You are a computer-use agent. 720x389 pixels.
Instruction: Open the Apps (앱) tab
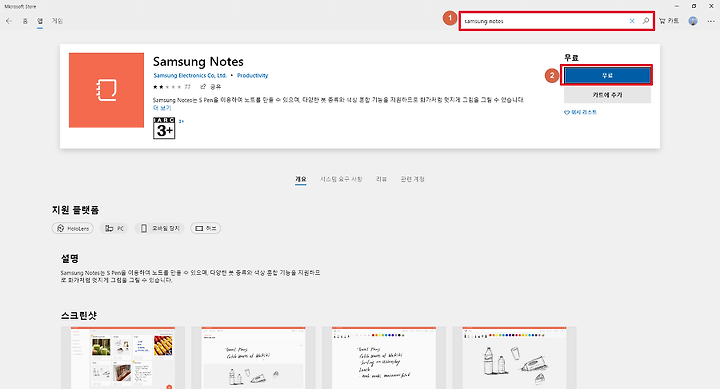pyautogui.click(x=40, y=21)
